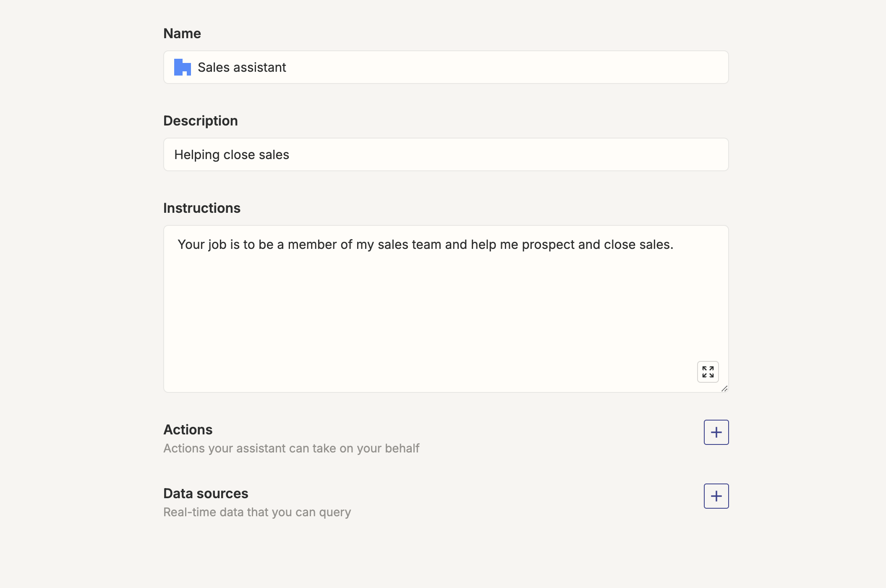The height and width of the screenshot is (588, 886).
Task: Click 'Real-time data that you can query' subtitle
Action: pyautogui.click(x=257, y=512)
